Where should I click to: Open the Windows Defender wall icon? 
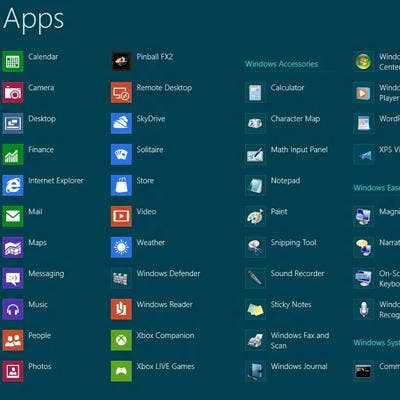coord(121,278)
